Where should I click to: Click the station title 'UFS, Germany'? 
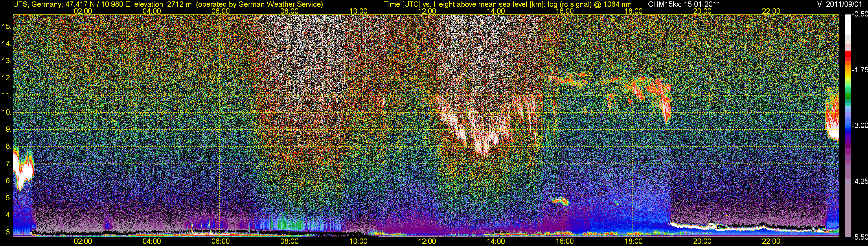click(37, 4)
